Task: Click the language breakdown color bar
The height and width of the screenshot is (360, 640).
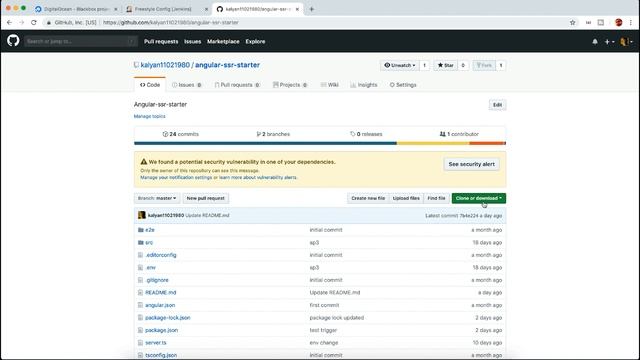Action: [x=320, y=143]
